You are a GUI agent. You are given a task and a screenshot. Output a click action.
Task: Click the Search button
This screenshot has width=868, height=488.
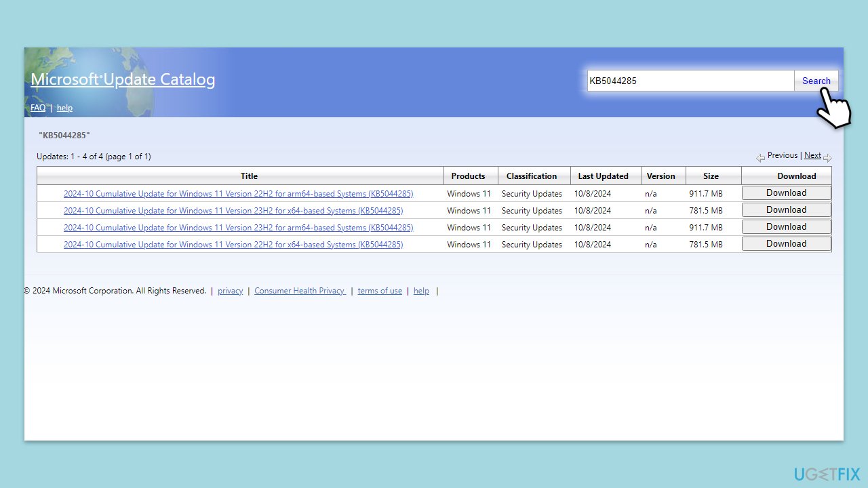point(816,81)
